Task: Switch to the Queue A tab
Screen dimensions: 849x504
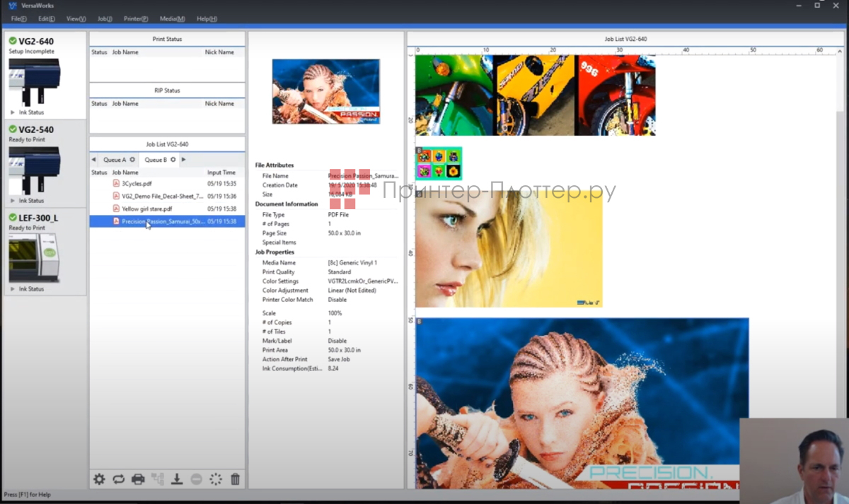Action: click(114, 160)
